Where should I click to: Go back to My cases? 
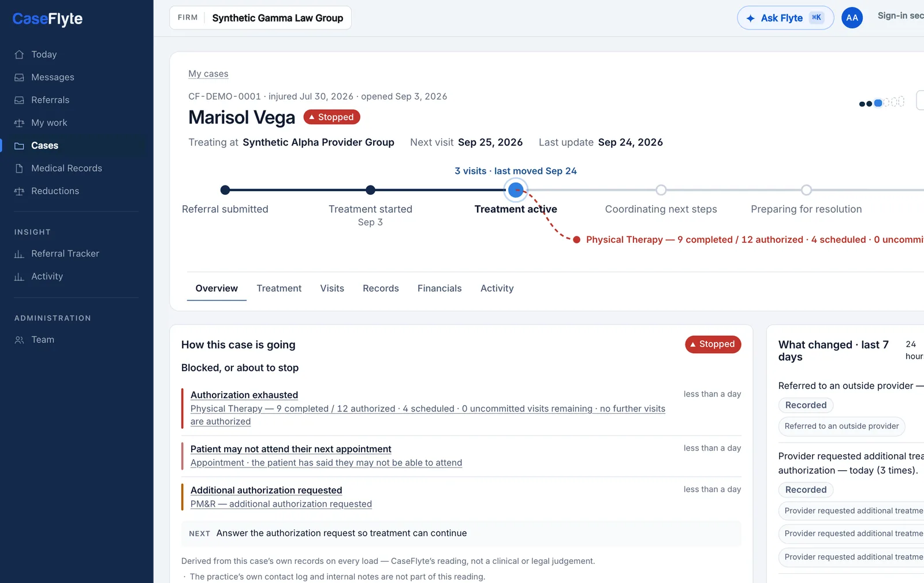tap(208, 74)
